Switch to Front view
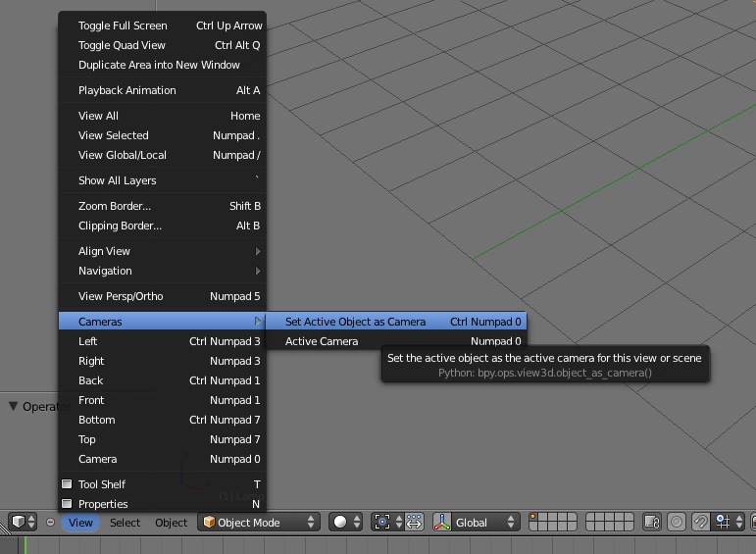 pyautogui.click(x=163, y=400)
